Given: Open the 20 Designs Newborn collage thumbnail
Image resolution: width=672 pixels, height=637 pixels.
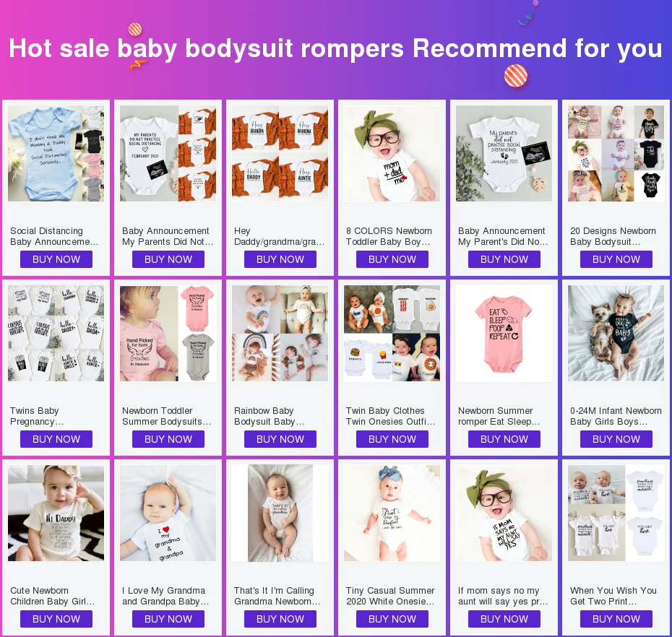Looking at the screenshot, I should click(616, 153).
